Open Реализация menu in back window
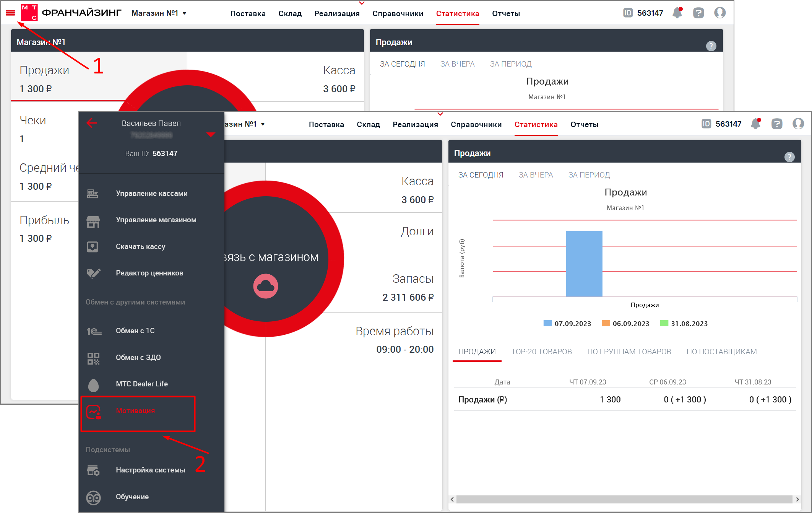 (x=337, y=13)
